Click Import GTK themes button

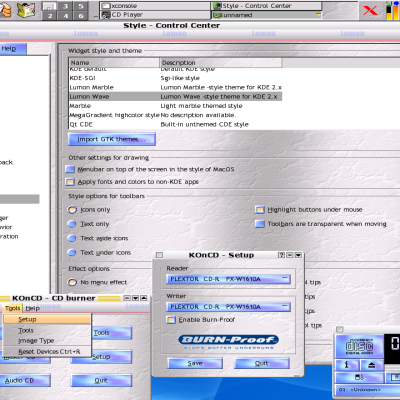[112, 139]
